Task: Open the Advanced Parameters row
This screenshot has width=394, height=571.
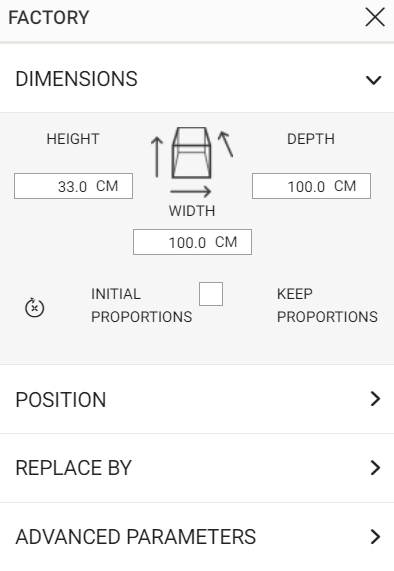Action: pyautogui.click(x=197, y=537)
